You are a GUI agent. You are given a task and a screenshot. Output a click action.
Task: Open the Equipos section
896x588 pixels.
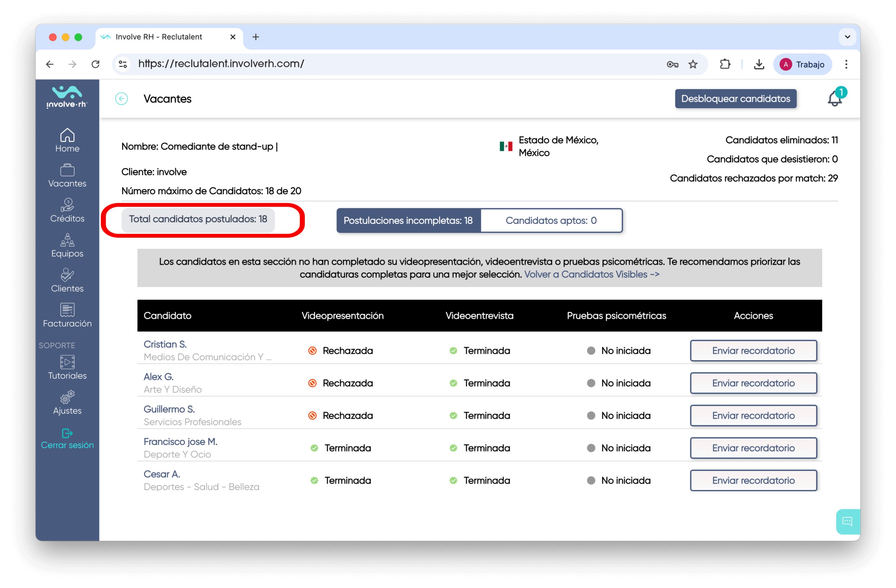[x=67, y=245]
